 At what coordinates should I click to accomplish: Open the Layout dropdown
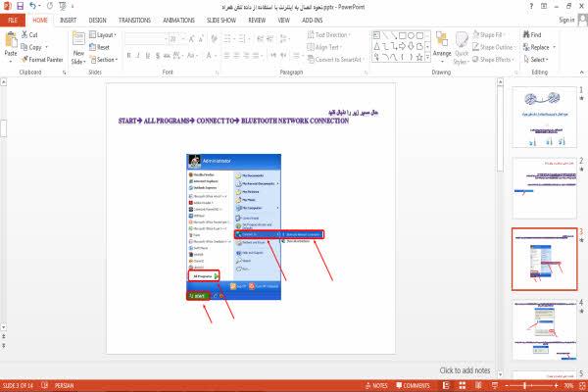pos(103,34)
